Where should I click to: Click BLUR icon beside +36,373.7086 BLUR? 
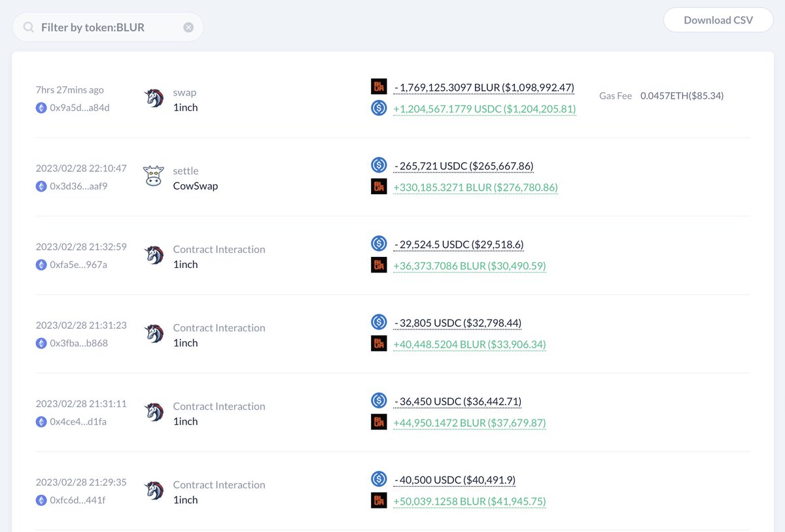point(379,265)
